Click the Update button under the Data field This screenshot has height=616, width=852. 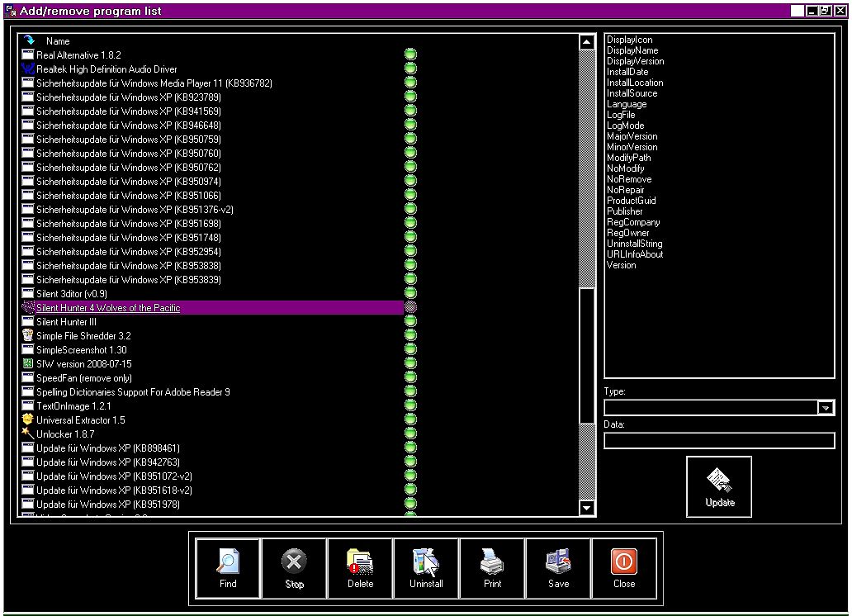(719, 486)
